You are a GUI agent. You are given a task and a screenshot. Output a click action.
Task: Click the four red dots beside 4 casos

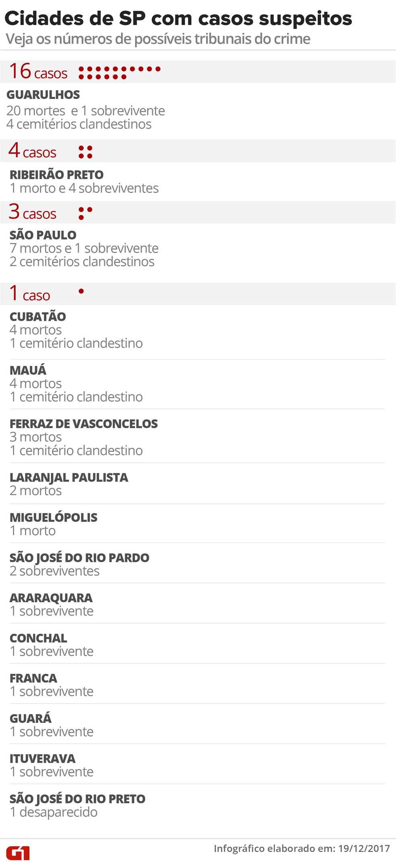pyautogui.click(x=85, y=152)
